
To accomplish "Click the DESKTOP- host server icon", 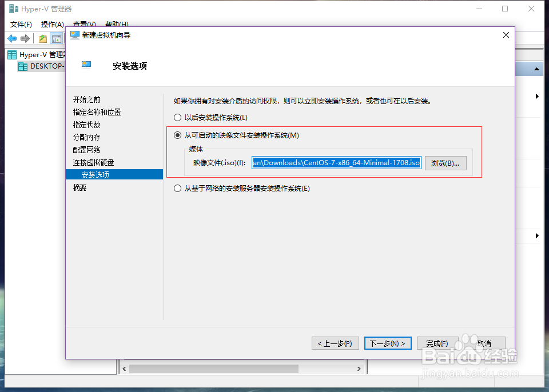I will 22,66.
